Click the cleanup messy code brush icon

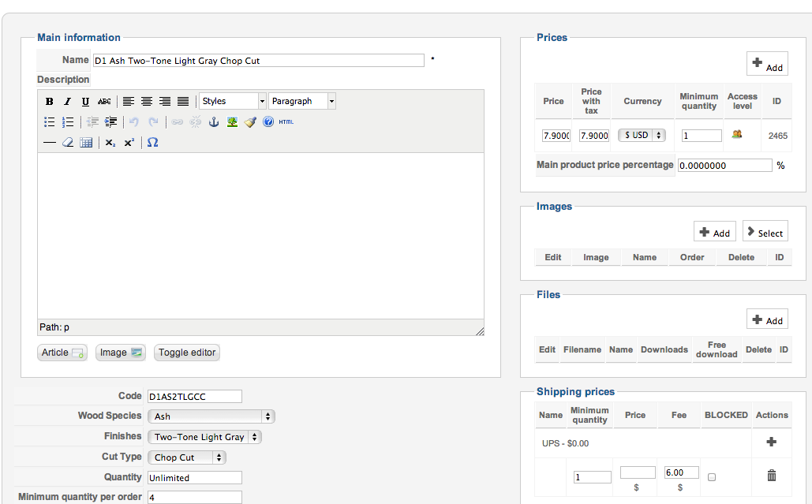(x=250, y=122)
